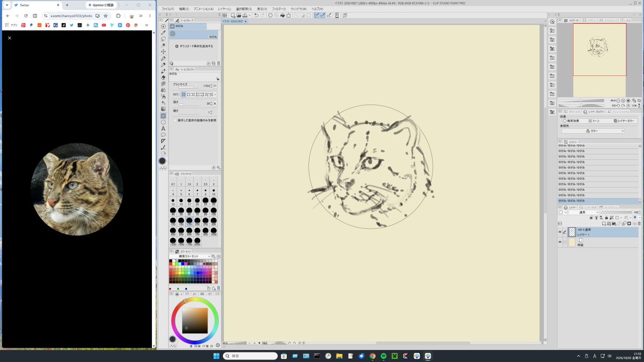The height and width of the screenshot is (362, 644).
Task: Select the Ellipse figure tool
Action: pos(163,122)
